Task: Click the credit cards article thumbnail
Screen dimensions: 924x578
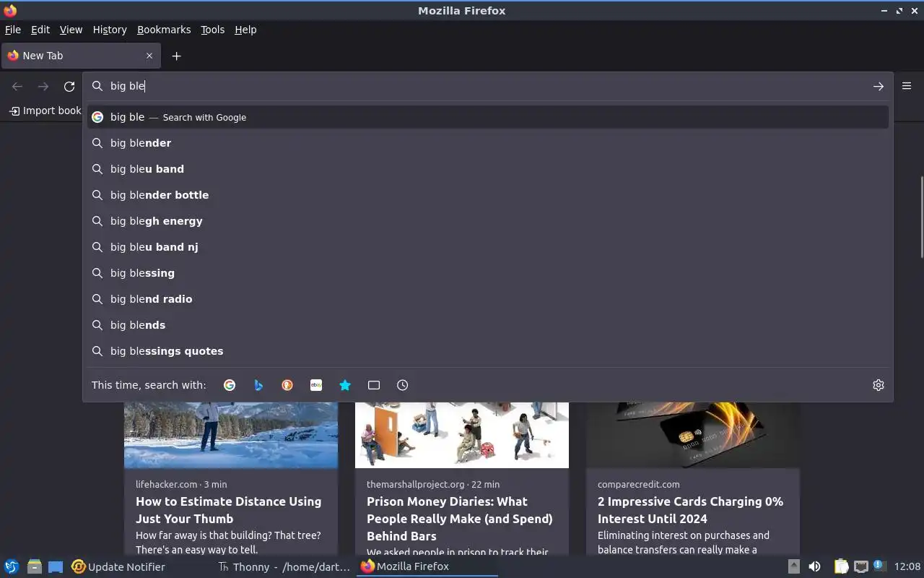Action: coord(693,435)
